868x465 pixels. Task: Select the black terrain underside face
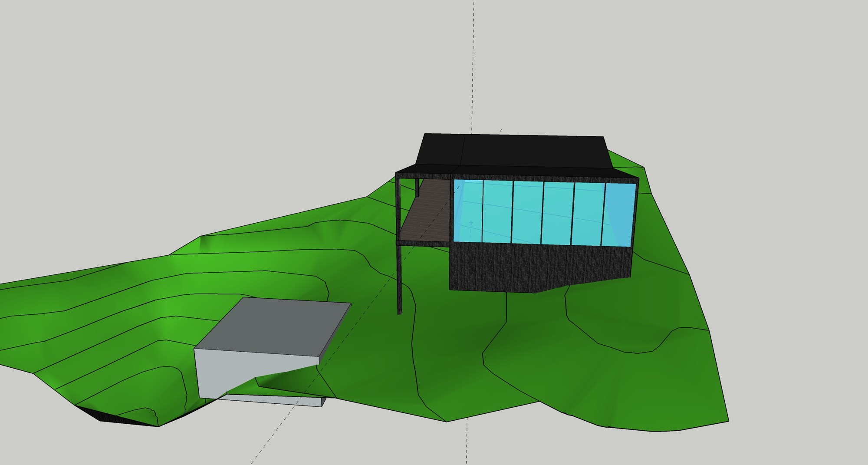click(x=114, y=418)
